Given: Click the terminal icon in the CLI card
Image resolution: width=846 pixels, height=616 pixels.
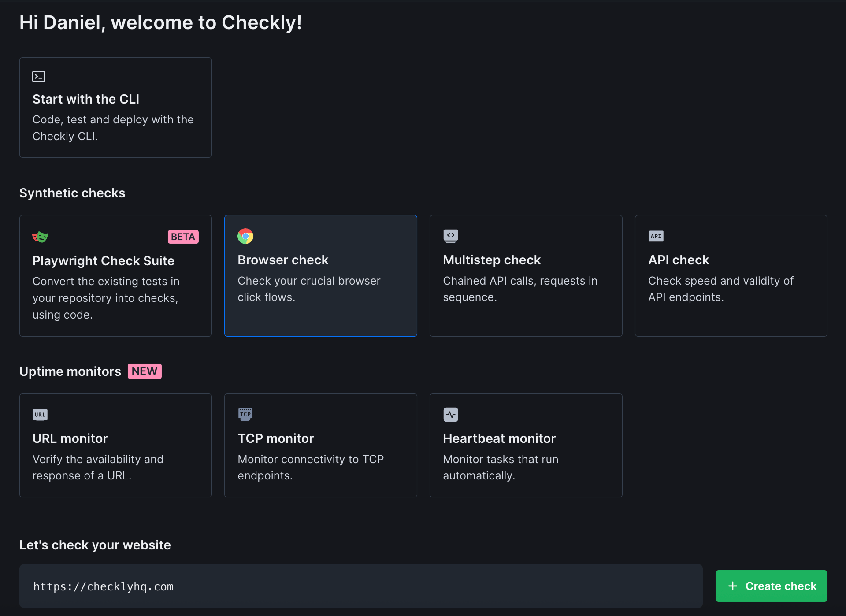Looking at the screenshot, I should pyautogui.click(x=39, y=76).
